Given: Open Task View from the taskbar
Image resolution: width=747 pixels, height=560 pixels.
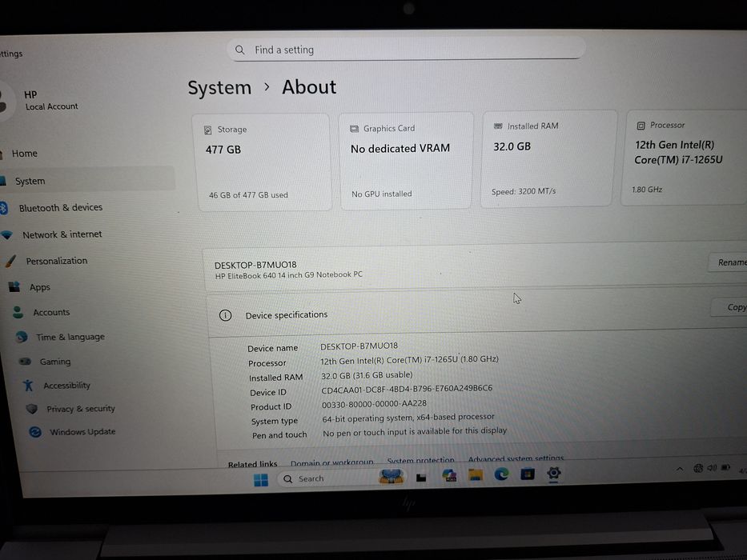Looking at the screenshot, I should coord(421,477).
